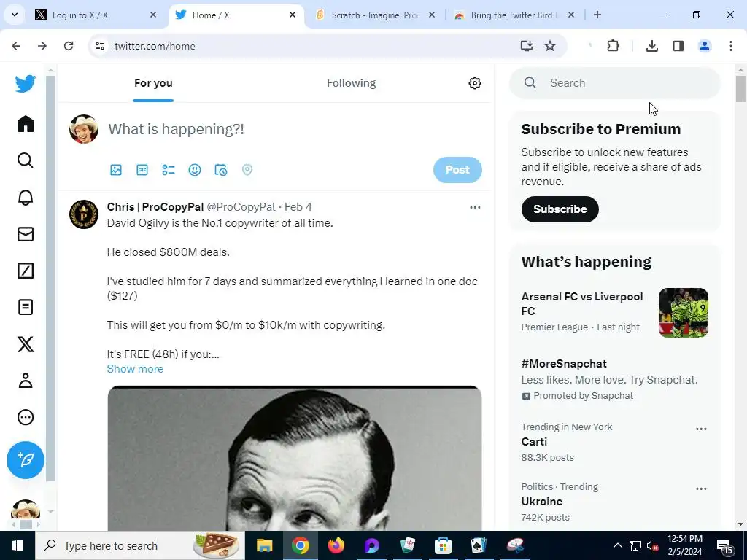Open Chrome profile avatar icon

704,46
